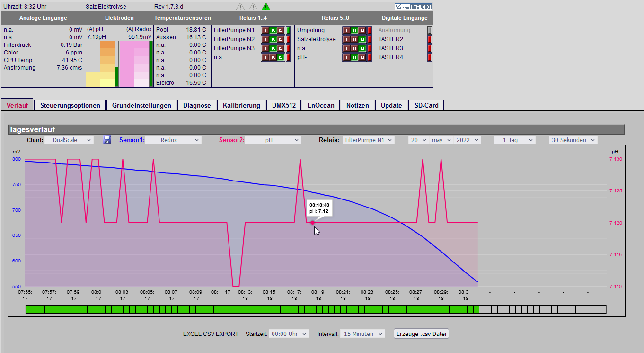
Task: Click the Erzeuge .csv Datei button
Action: (421, 334)
